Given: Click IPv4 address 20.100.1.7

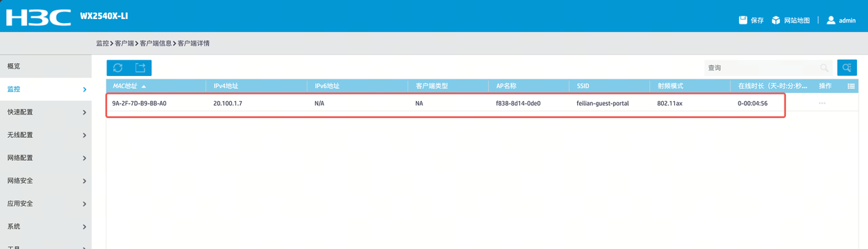Looking at the screenshot, I should coord(228,104).
